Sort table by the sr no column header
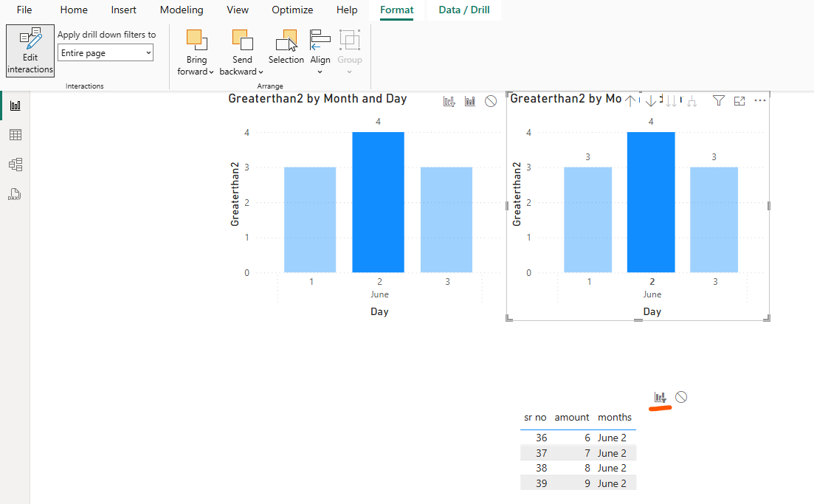This screenshot has width=814, height=504. (x=535, y=418)
